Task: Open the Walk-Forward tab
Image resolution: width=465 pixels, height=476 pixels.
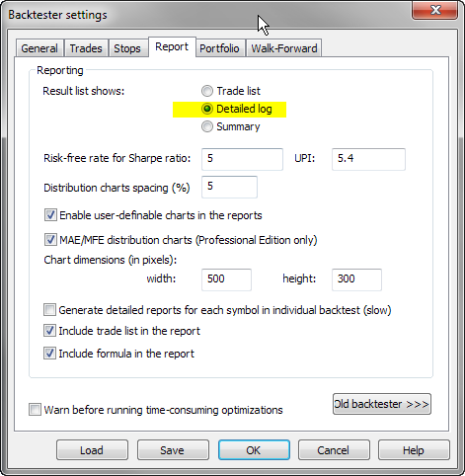Action: point(284,48)
